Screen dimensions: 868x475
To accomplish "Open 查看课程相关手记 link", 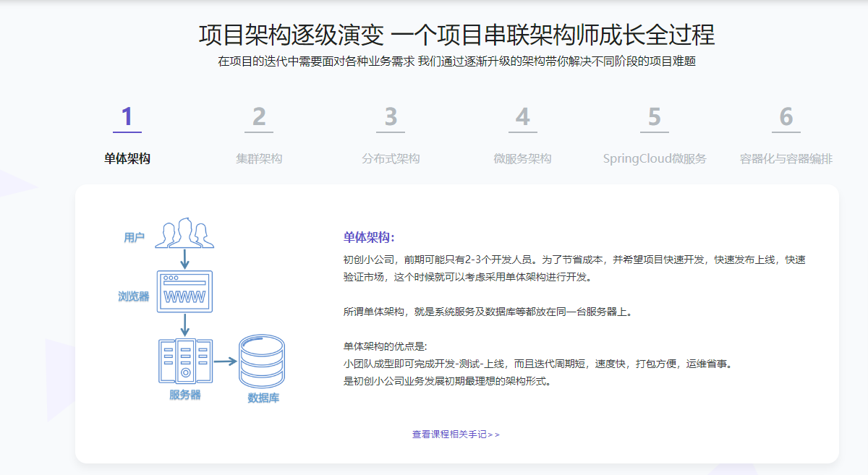I will point(456,435).
